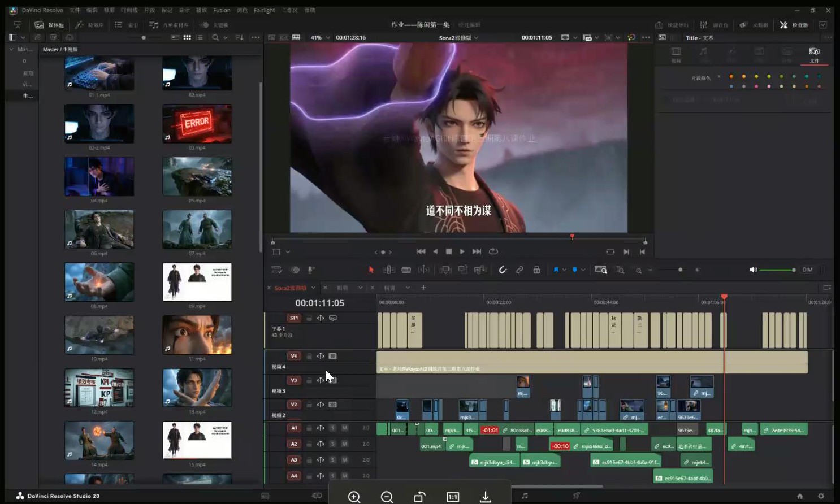Viewport: 840px width, 504px height.
Task: Stop playback in the viewer
Action: click(449, 251)
